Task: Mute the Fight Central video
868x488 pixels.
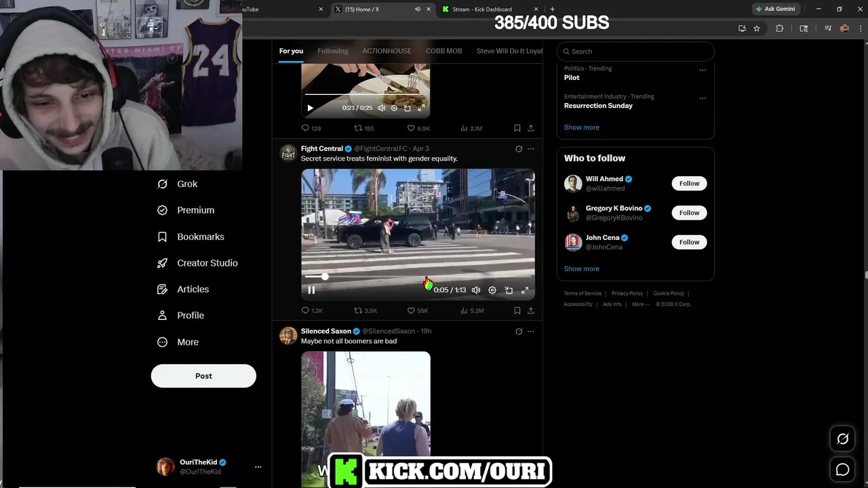Action: point(476,290)
